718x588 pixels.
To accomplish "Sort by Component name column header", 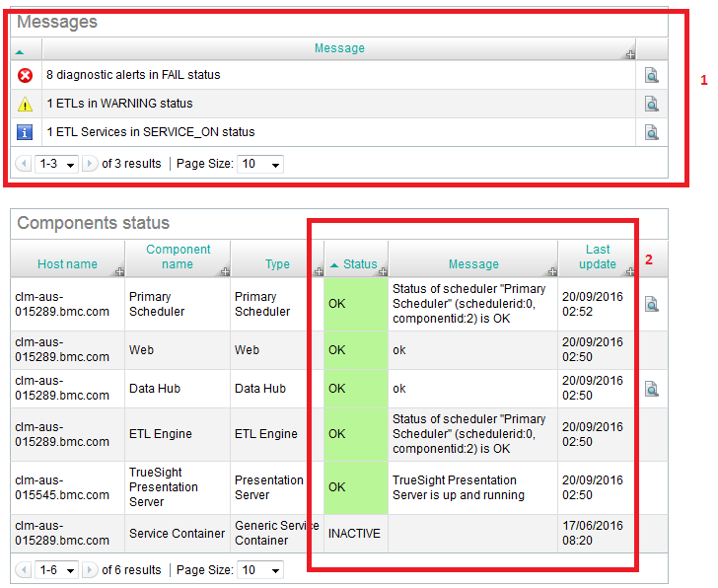I will (x=178, y=257).
